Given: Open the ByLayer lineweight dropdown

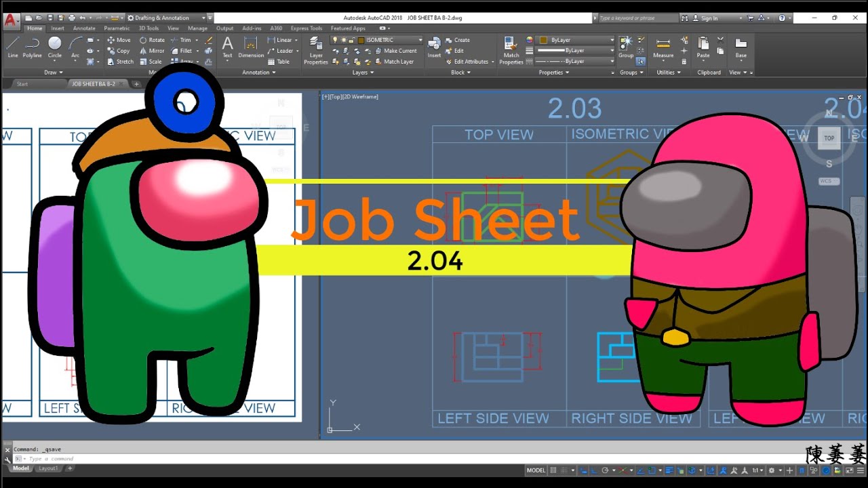Looking at the screenshot, I should (x=575, y=50).
